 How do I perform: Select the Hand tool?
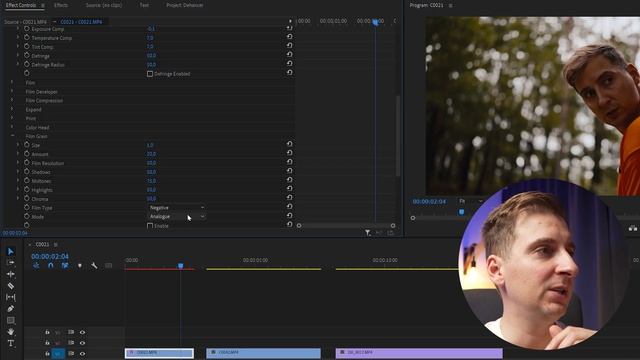pos(11,332)
